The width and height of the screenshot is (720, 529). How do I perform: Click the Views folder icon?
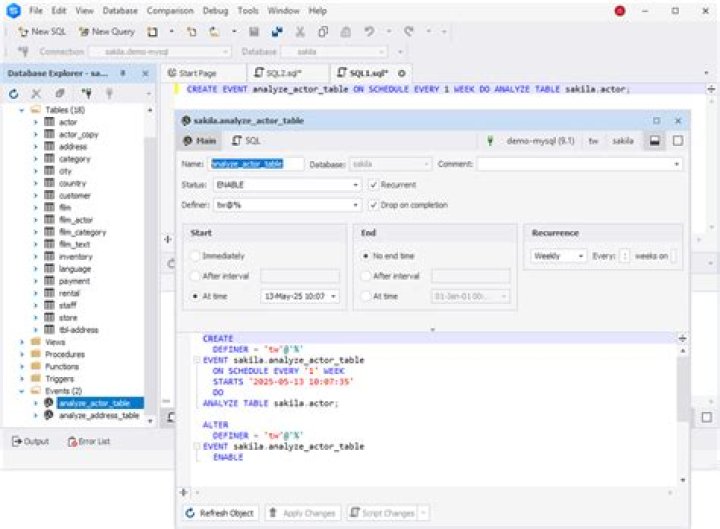point(36,342)
